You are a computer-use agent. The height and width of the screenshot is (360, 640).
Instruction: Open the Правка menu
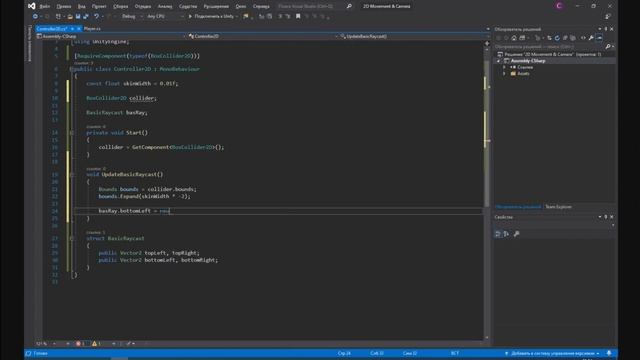point(64,7)
